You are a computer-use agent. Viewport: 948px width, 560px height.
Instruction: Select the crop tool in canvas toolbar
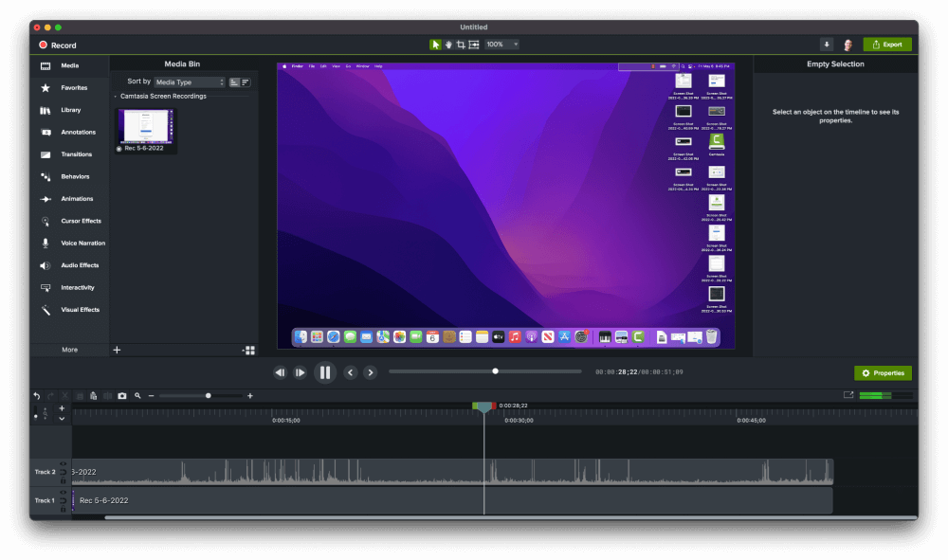[461, 45]
